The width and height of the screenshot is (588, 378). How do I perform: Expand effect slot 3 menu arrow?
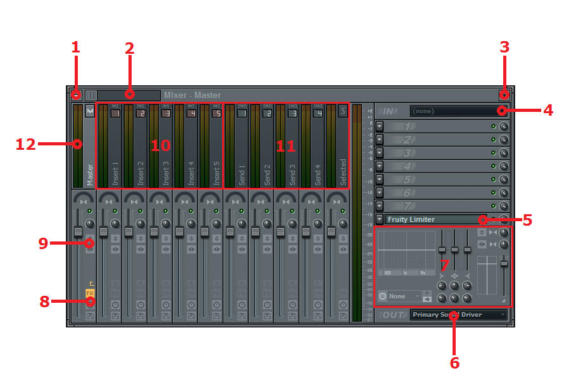(379, 153)
